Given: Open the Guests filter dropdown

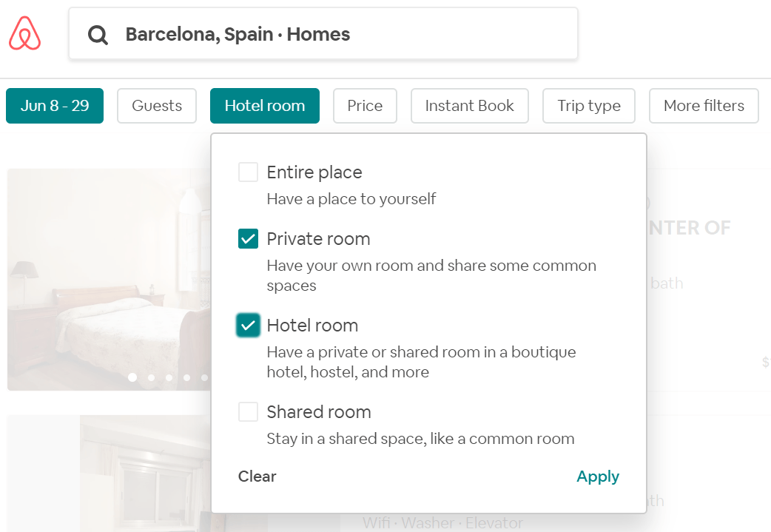Looking at the screenshot, I should (157, 106).
